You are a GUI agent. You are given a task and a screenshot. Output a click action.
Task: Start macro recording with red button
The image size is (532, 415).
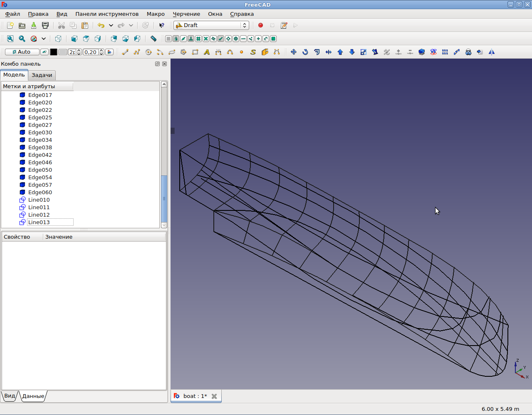[261, 25]
